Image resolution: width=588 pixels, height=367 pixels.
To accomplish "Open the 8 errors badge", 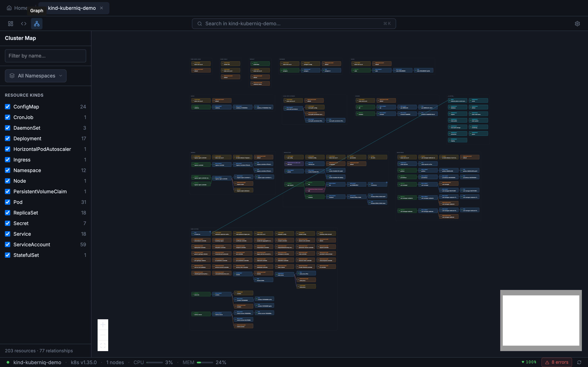I will 557,362.
